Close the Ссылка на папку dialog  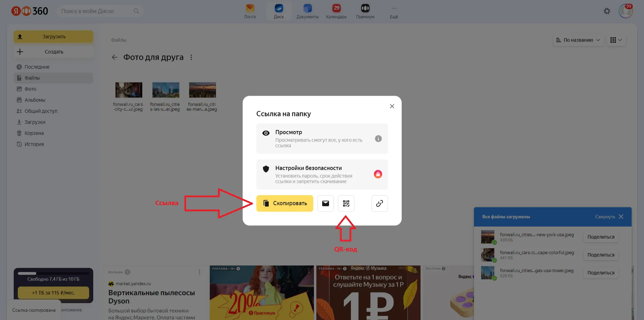[x=392, y=106]
